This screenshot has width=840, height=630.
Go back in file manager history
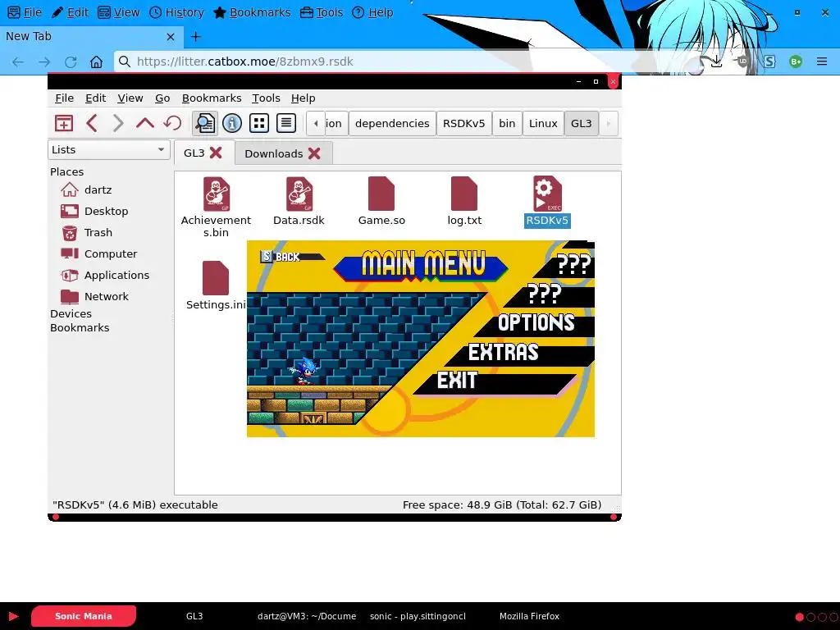[x=92, y=123]
